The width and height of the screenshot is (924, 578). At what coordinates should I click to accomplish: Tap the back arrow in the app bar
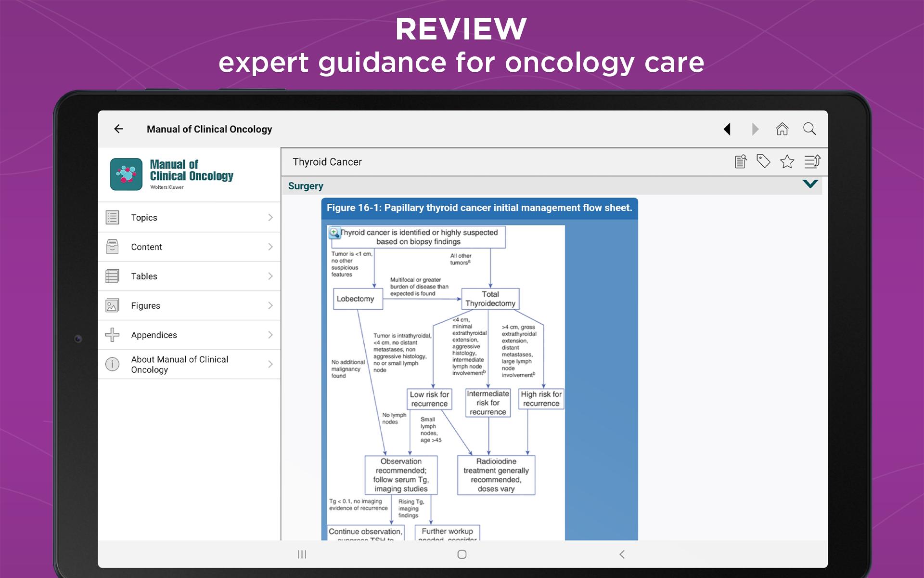[x=119, y=129]
